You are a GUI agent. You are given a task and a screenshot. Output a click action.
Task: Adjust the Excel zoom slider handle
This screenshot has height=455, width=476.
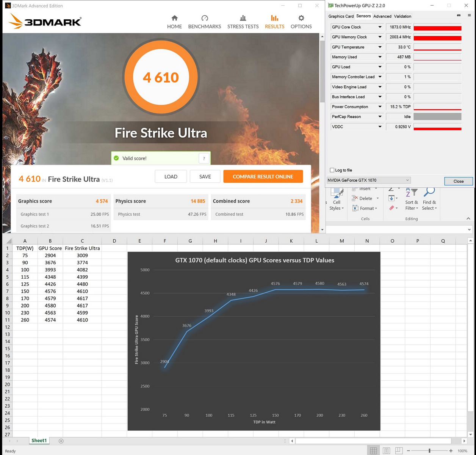(429, 451)
